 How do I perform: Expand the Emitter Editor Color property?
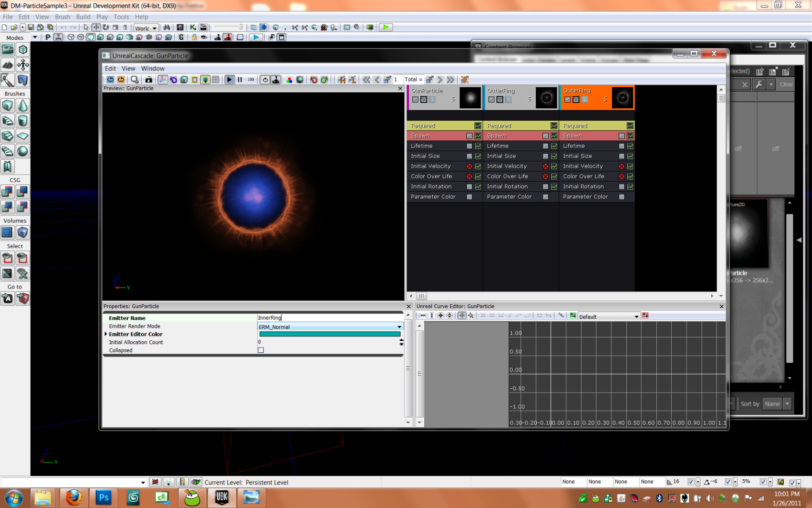pyautogui.click(x=106, y=334)
